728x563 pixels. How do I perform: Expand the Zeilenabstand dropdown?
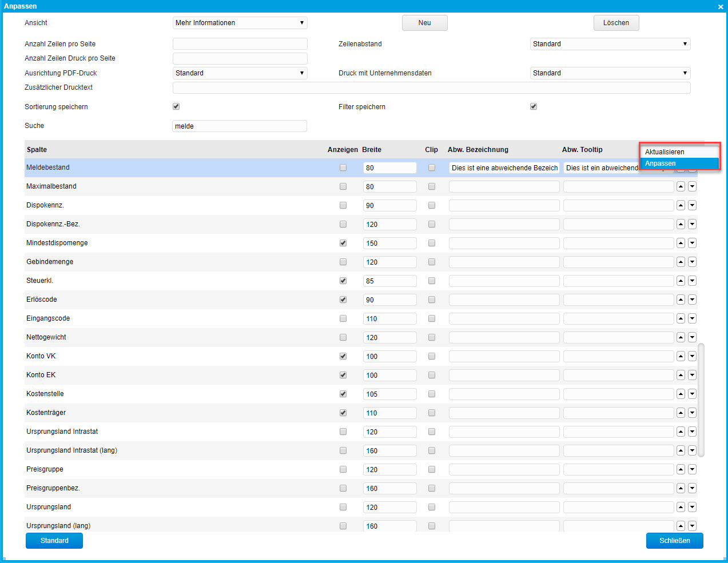point(610,44)
